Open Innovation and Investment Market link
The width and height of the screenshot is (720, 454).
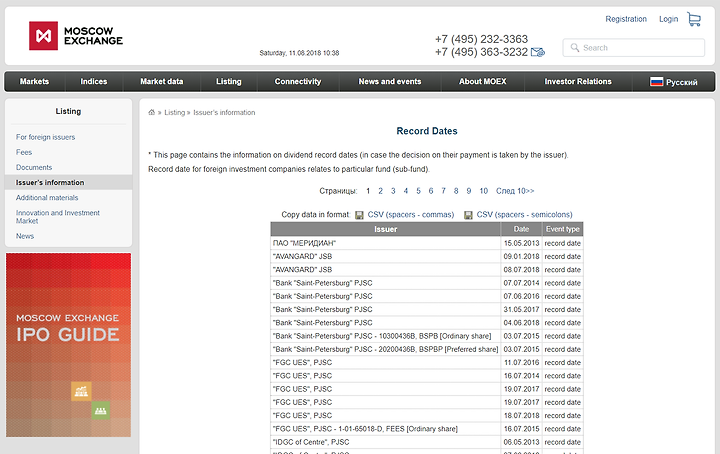[58, 217]
